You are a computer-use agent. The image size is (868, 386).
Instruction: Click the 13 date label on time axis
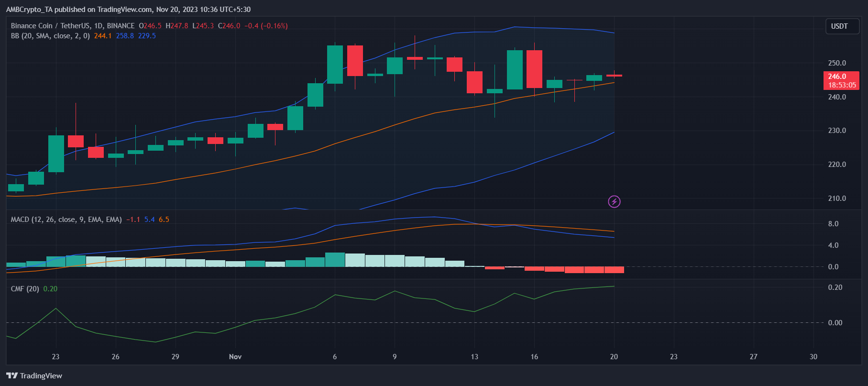(474, 357)
